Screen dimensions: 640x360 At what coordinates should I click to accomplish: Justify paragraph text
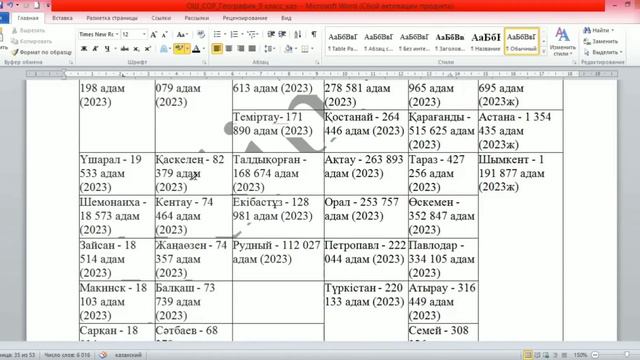(253, 49)
